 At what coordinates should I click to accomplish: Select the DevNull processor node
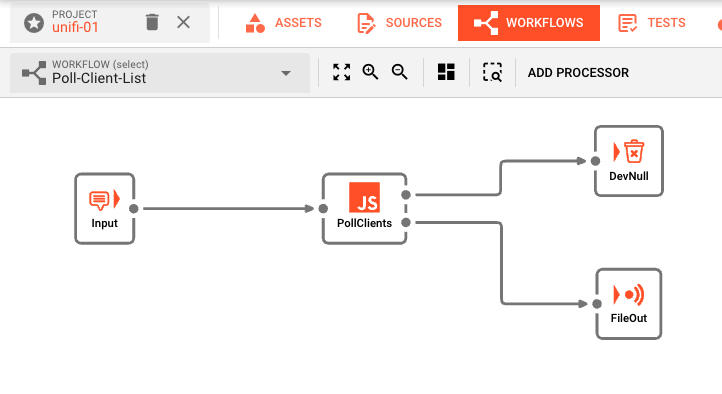click(629, 161)
